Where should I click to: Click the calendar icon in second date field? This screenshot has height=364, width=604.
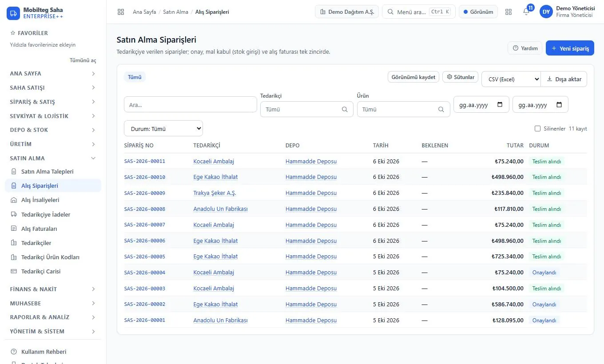(559, 105)
